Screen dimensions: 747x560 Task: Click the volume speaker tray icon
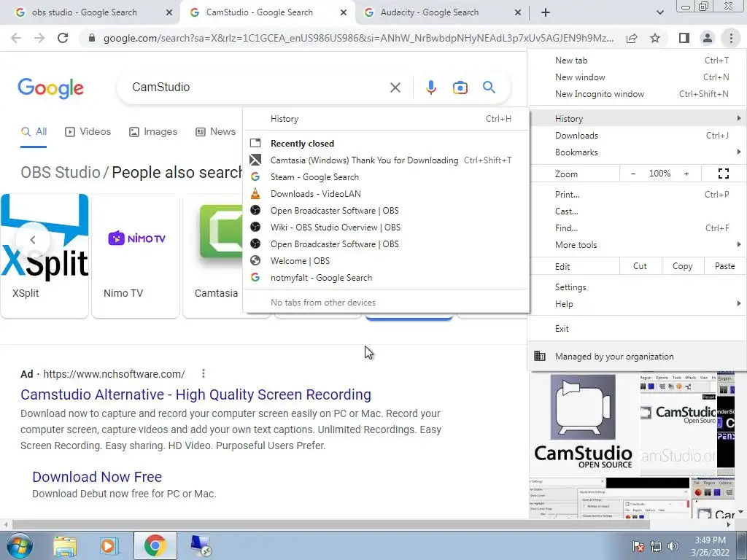pos(673,546)
